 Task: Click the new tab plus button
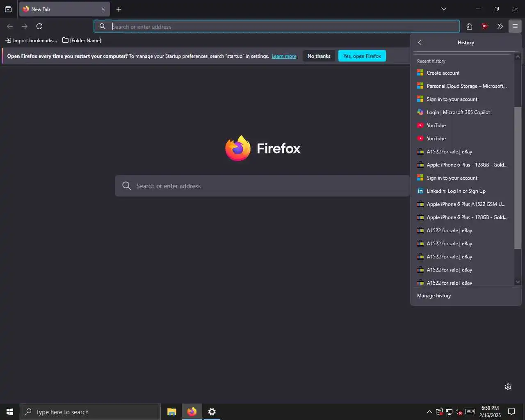[x=119, y=9]
